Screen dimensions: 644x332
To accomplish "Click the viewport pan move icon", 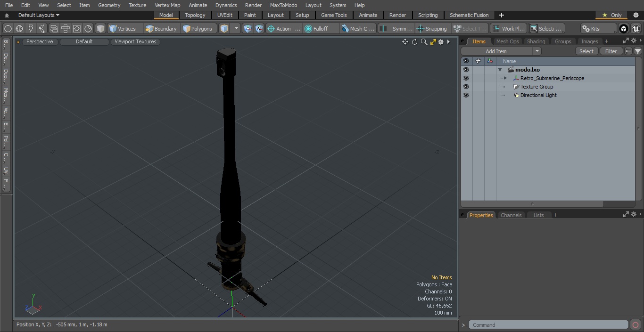I will [405, 42].
